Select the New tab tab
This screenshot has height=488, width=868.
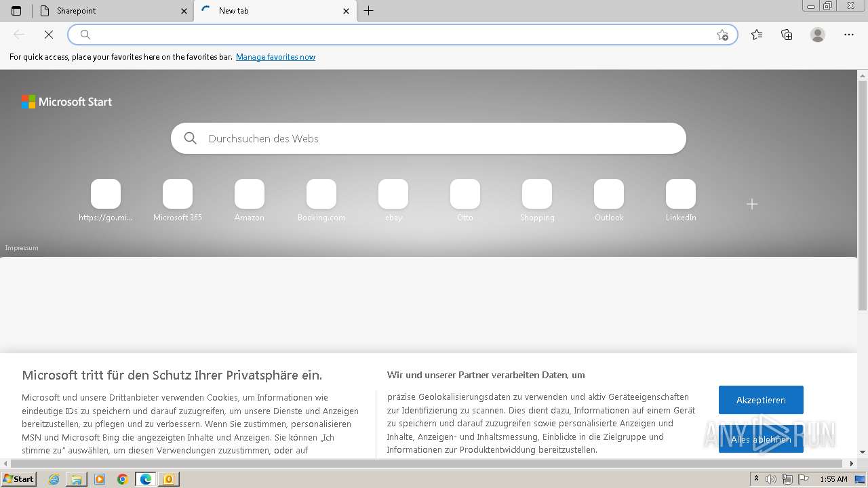tap(275, 11)
